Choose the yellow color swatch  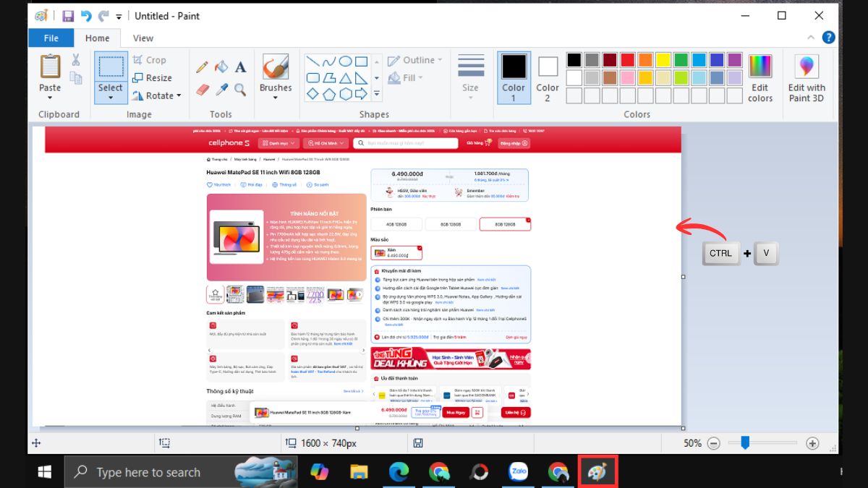click(663, 60)
